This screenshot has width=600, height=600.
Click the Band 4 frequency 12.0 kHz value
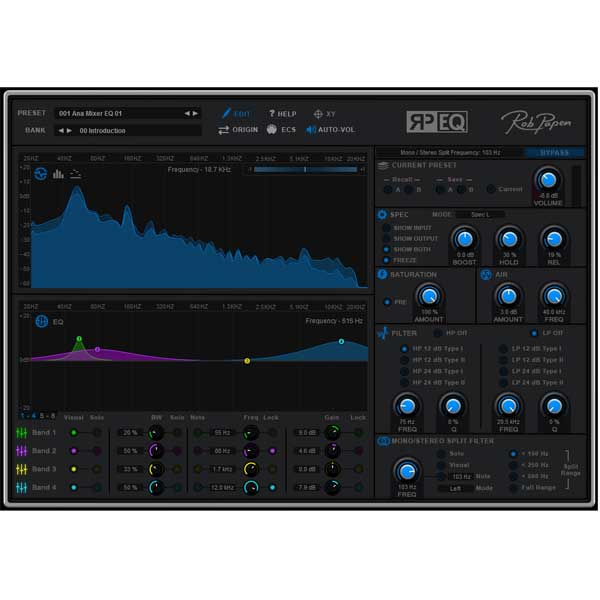coord(222,488)
